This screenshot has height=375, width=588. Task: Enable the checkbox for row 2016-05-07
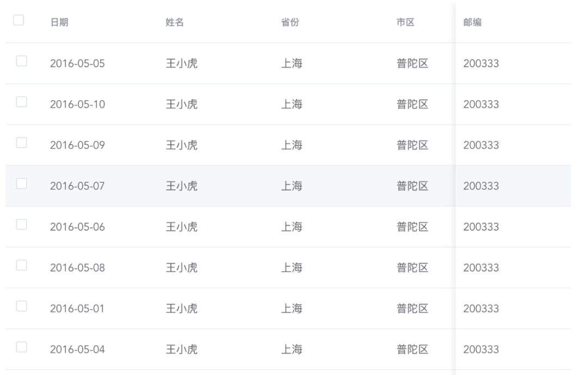22,184
